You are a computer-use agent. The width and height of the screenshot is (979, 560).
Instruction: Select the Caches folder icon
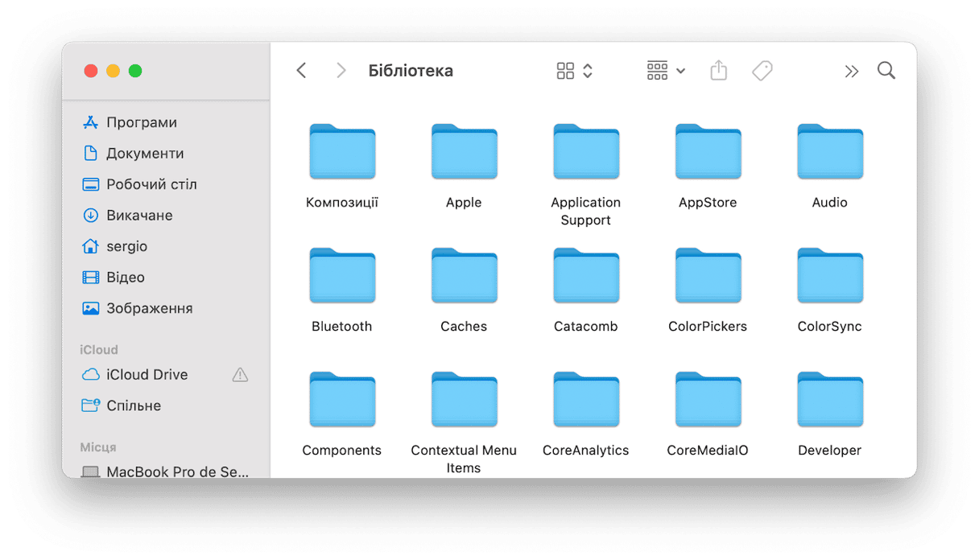point(464,275)
